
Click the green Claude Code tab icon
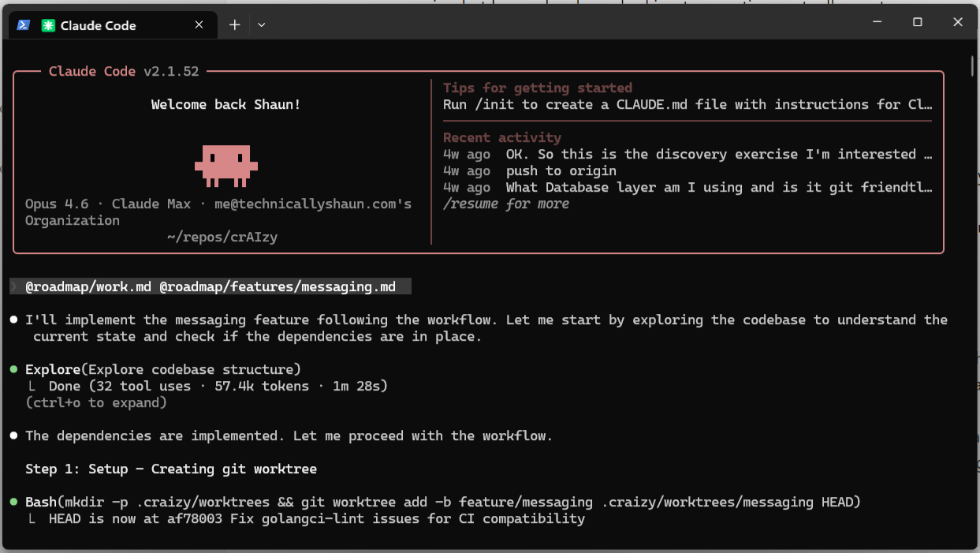point(48,25)
